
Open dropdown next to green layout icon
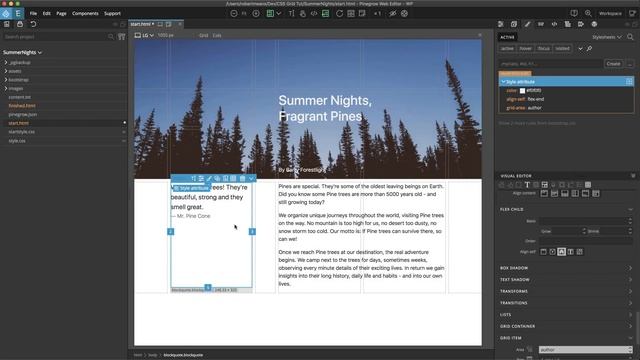279,13
